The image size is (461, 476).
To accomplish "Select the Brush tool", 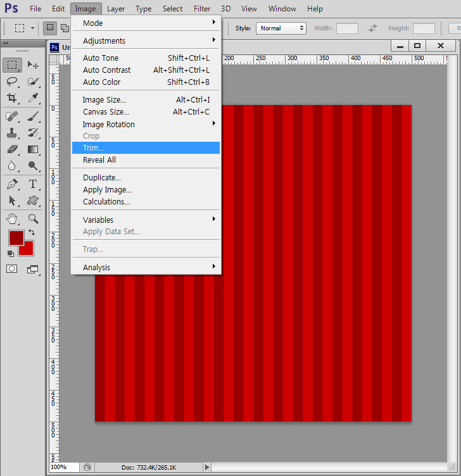I will (x=33, y=116).
